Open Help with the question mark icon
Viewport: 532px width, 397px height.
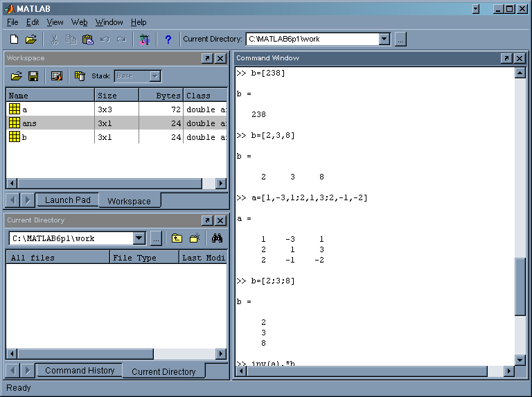[168, 39]
